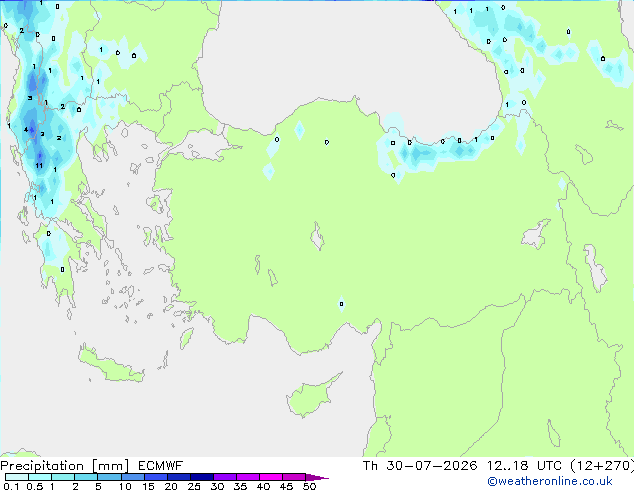Click the legend value label '50'
The height and width of the screenshot is (490, 634).
coord(310,486)
